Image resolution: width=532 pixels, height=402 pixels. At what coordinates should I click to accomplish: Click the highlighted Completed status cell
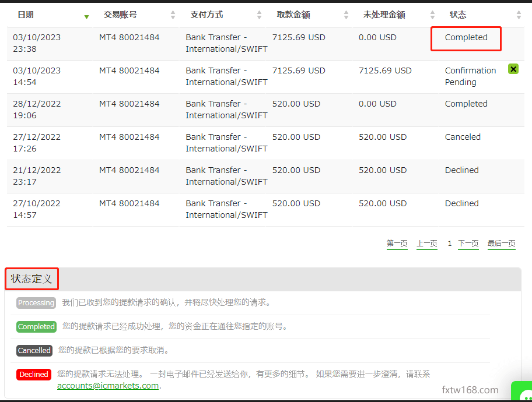[466, 37]
